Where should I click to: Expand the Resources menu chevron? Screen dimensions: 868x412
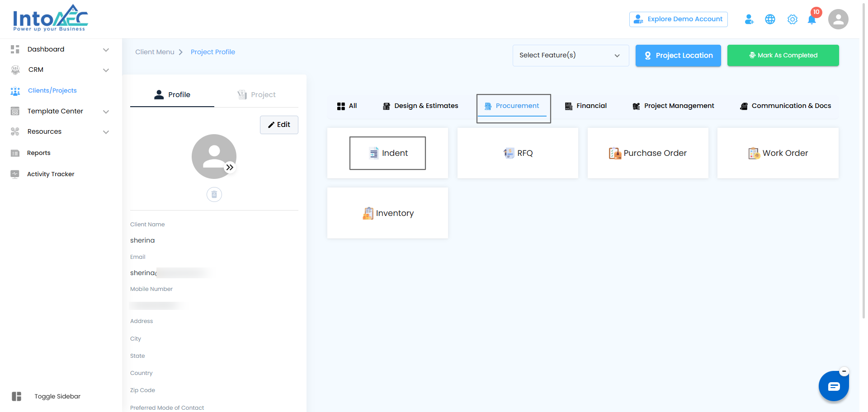(x=106, y=132)
